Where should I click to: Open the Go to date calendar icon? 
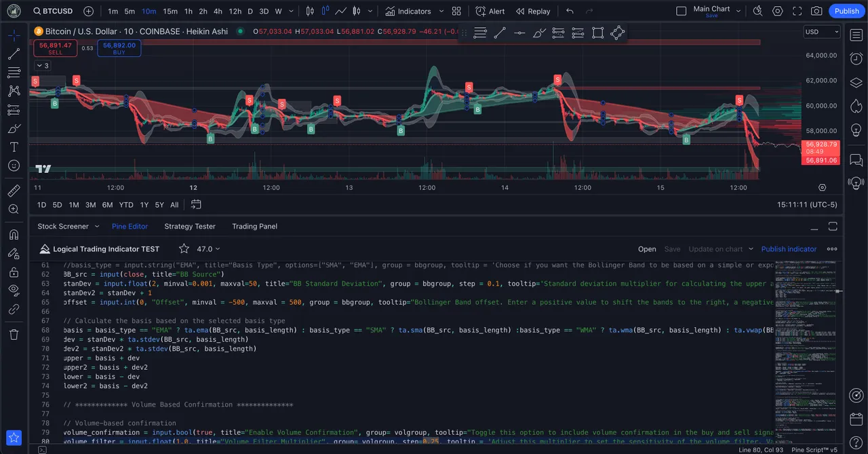click(x=196, y=204)
